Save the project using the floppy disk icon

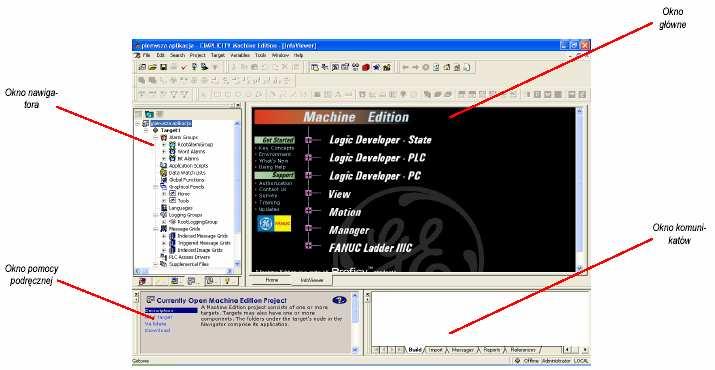(x=163, y=68)
